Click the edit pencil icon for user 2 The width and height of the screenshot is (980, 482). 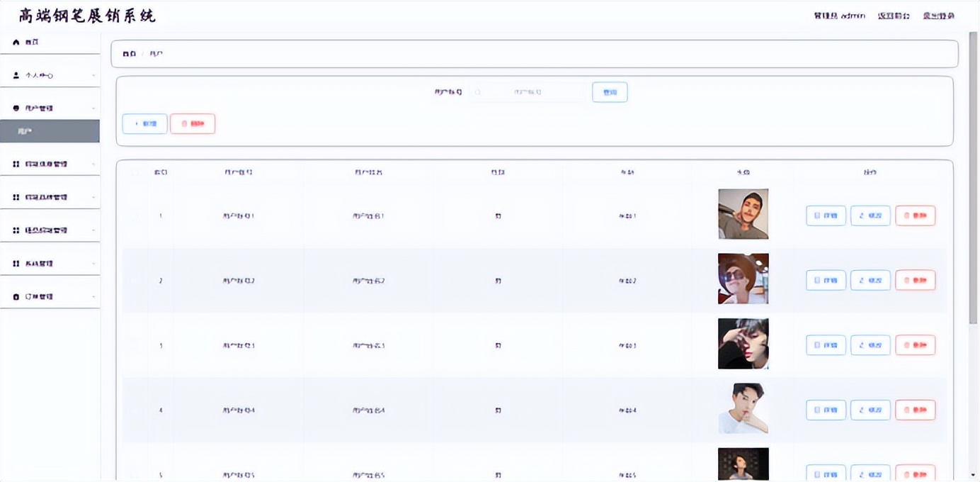click(862, 281)
